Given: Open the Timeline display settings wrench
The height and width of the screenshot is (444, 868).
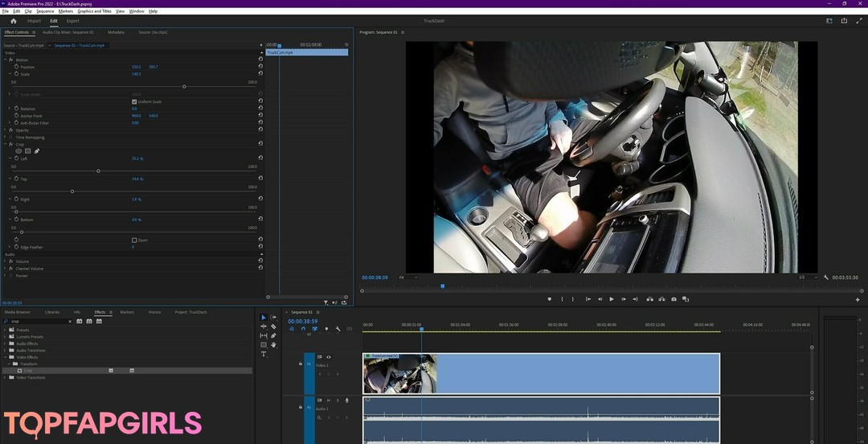Looking at the screenshot, I should click(338, 329).
